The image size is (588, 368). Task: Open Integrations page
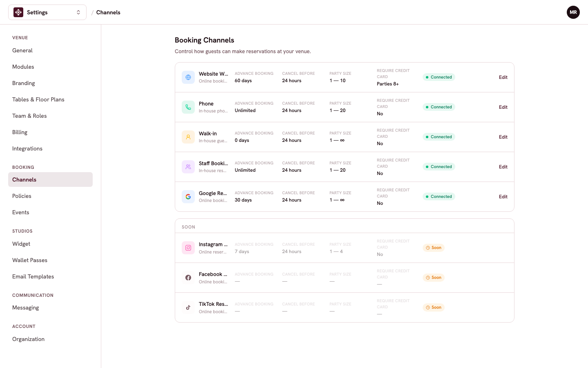[50, 148]
